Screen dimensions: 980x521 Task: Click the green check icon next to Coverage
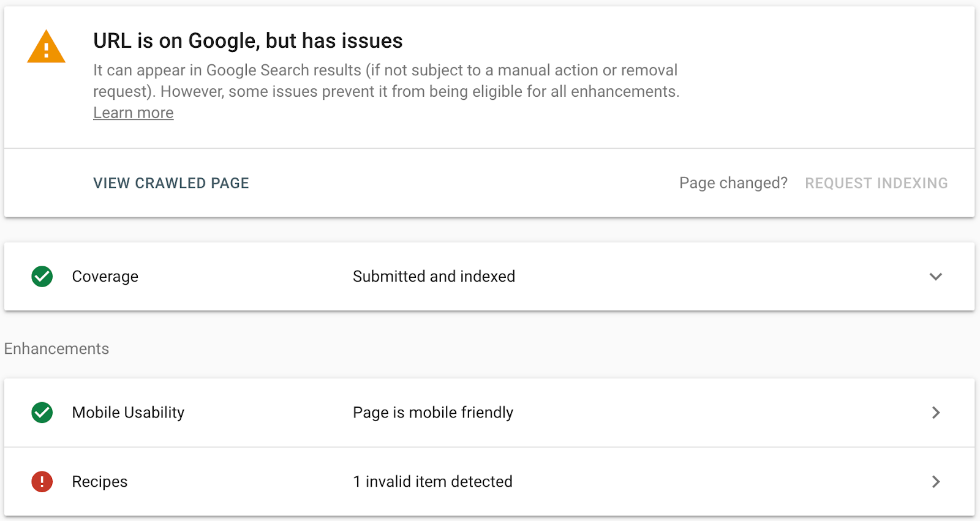(41, 277)
